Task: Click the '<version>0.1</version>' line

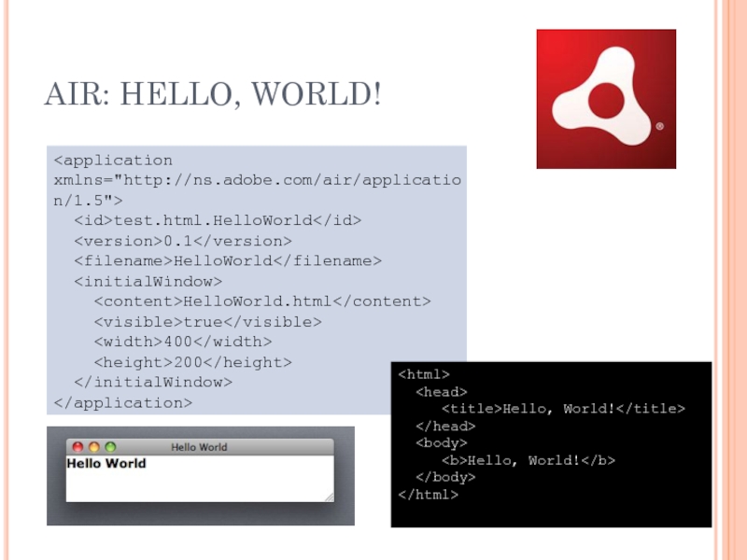Action: [183, 241]
